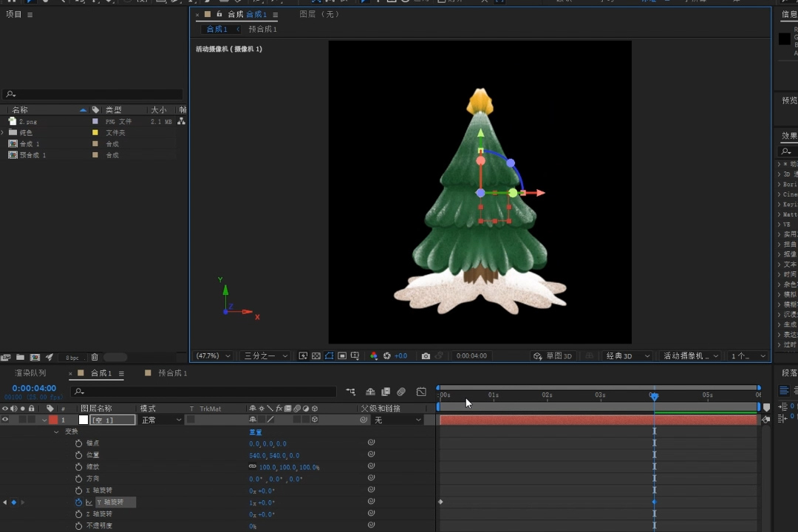798x532 pixels.
Task: Enable motion blur switch in timeline header
Action: point(401,392)
